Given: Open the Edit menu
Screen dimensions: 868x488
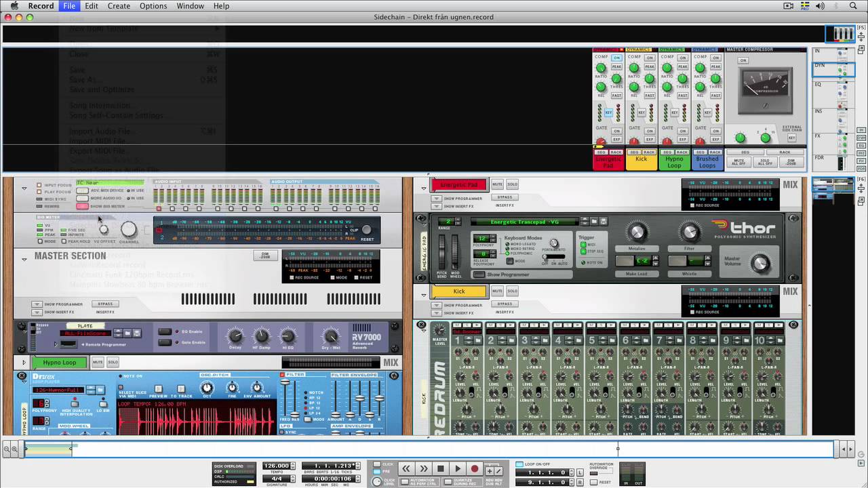Looking at the screenshot, I should click(92, 5).
